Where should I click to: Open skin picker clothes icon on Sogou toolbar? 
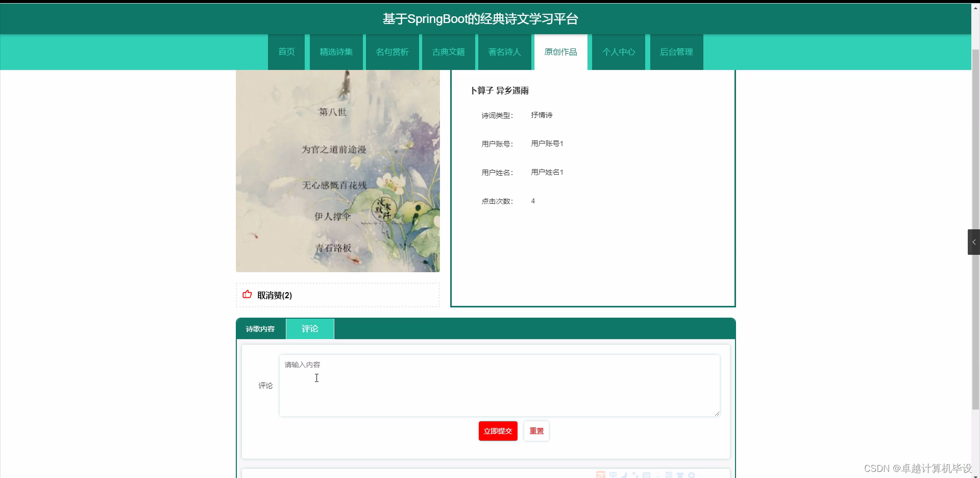(680, 474)
